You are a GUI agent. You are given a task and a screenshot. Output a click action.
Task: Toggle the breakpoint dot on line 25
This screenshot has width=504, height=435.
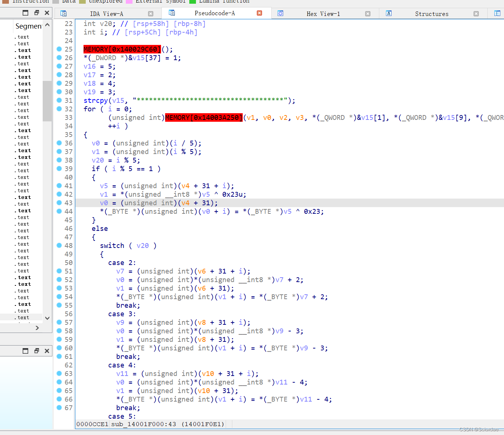(59, 49)
